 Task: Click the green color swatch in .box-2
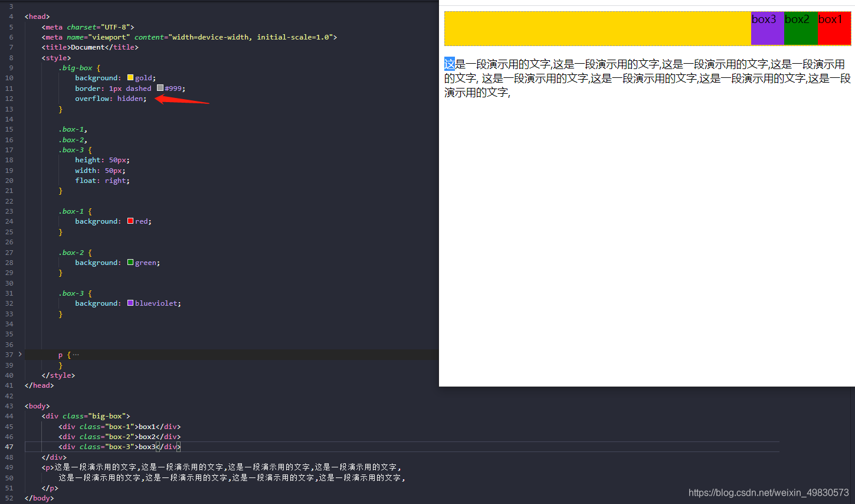point(130,263)
